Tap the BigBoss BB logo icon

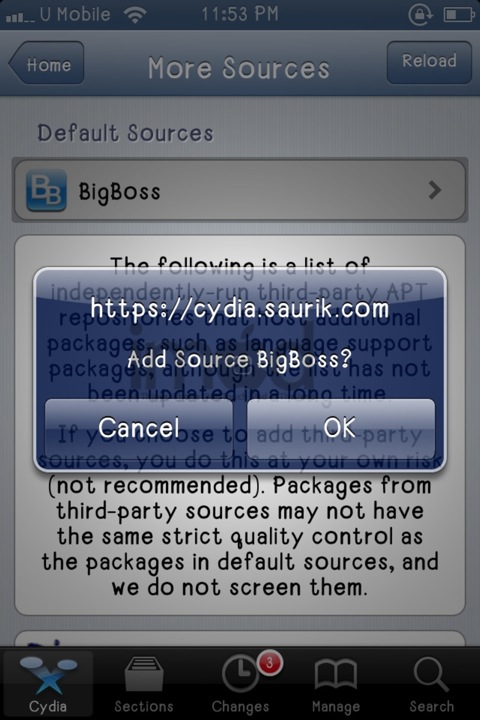[x=46, y=190]
